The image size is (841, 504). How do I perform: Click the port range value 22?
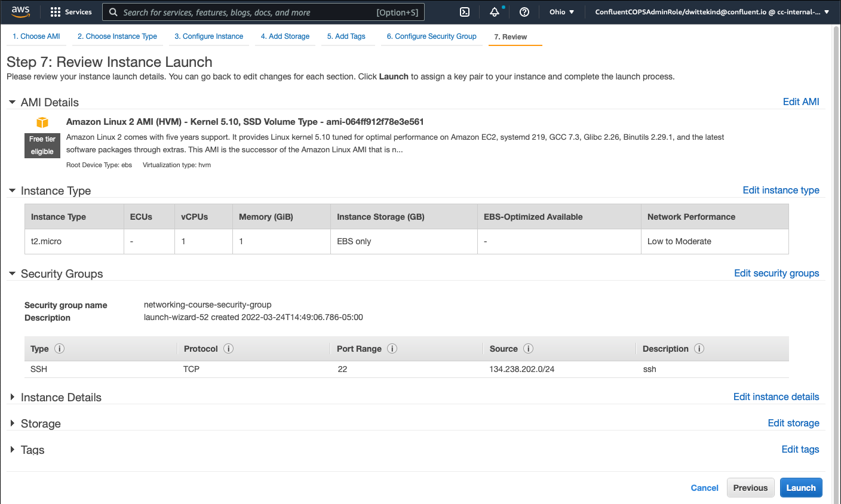[342, 369]
